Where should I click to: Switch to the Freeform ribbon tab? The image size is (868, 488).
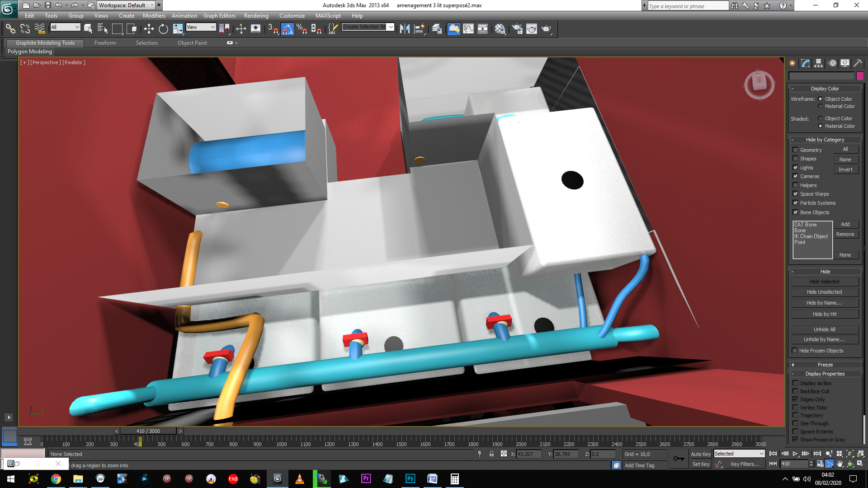105,43
